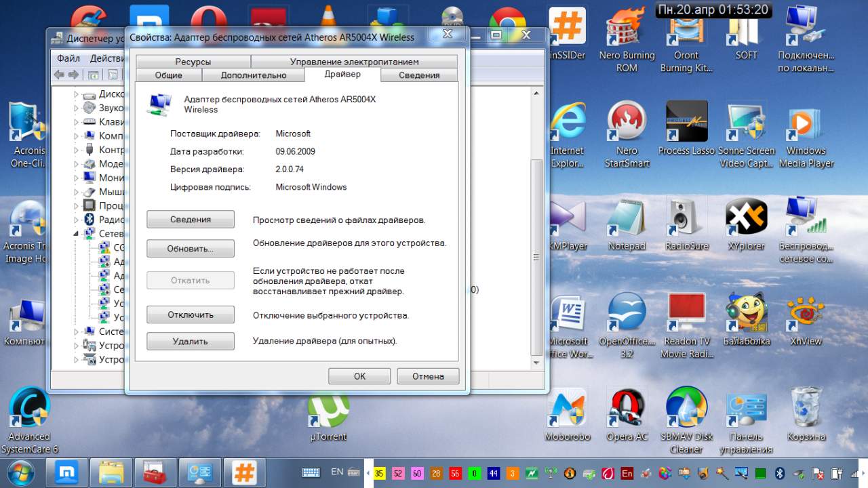Select the Advanced SystemCare 6 icon

[x=29, y=421]
